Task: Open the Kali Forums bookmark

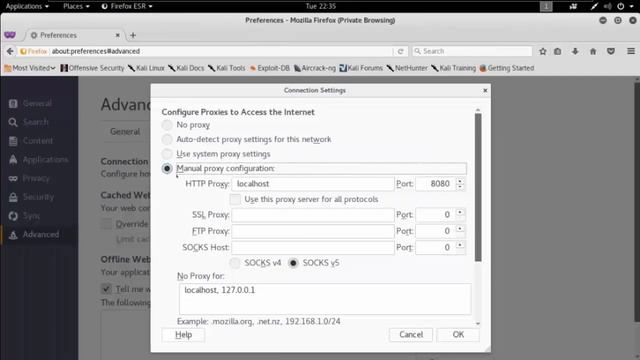Action: pos(361,68)
